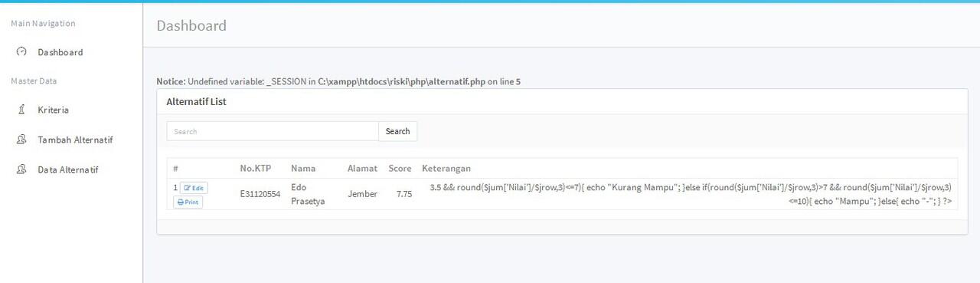Click the Search button
Image resolution: width=980 pixels, height=283 pixels.
397,131
